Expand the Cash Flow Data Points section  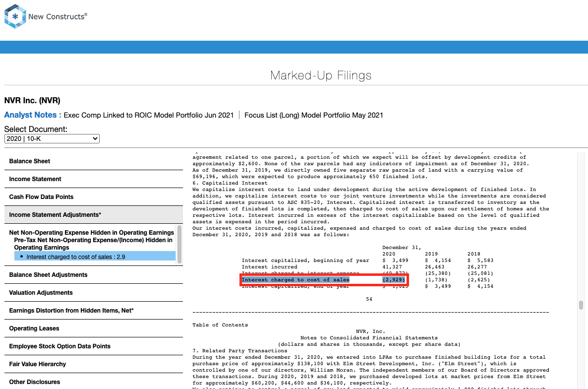(93, 197)
